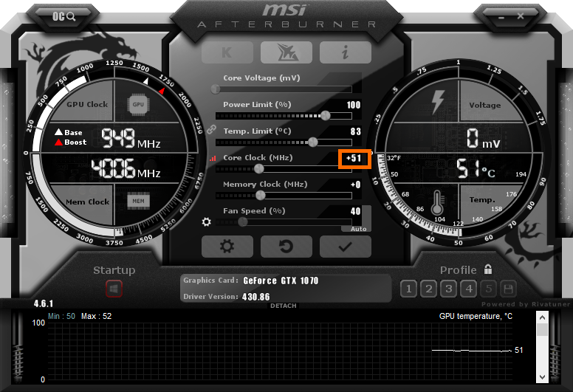Open settings with the gear button
573x392 pixels.
(227, 247)
